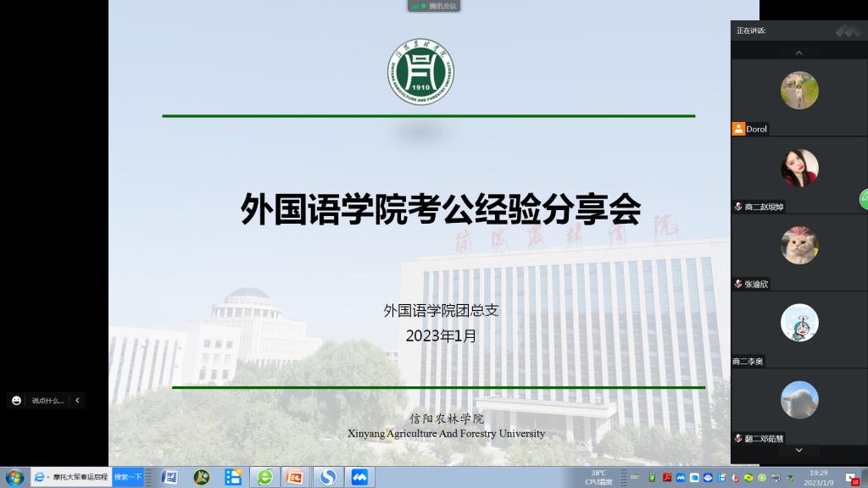Select 张渝欣's cat avatar tile
The width and height of the screenshot is (868, 488).
click(798, 246)
